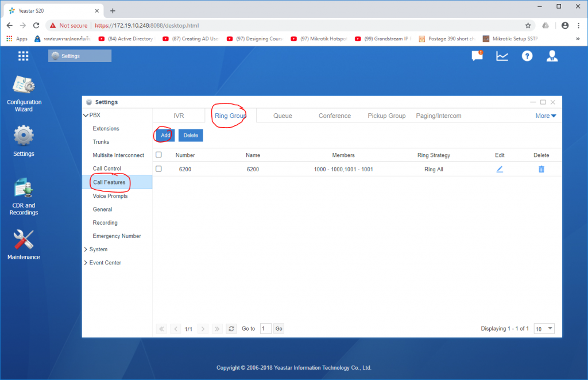Open Voice Prompts in the tree
The width and height of the screenshot is (588, 380).
110,196
